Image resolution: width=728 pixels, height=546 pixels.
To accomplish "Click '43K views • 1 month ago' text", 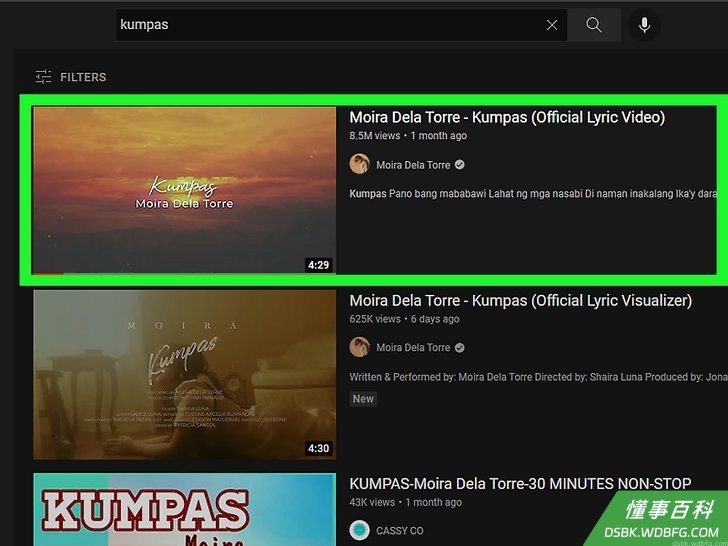I will click(405, 502).
